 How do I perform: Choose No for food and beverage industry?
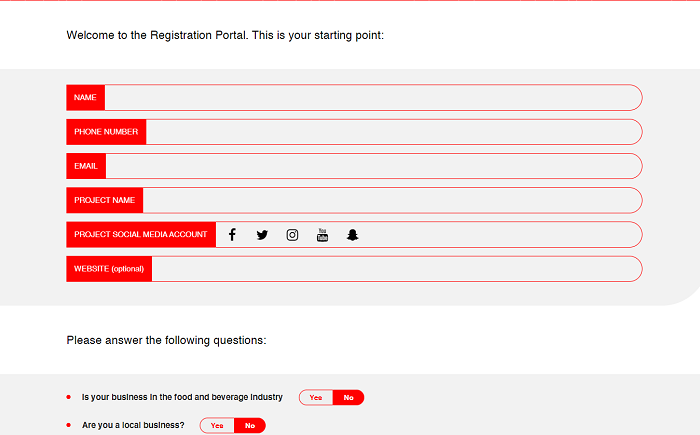click(348, 398)
